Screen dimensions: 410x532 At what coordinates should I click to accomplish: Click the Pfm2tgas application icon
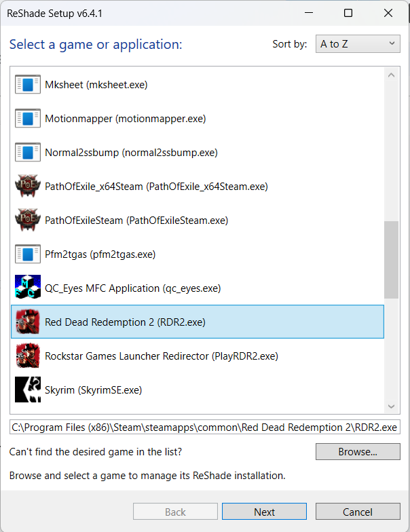coord(28,254)
